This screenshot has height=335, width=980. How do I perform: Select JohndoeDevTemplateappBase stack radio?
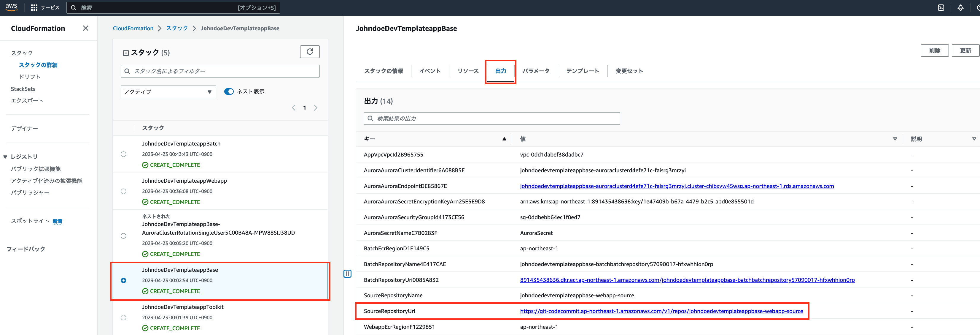coord(123,280)
